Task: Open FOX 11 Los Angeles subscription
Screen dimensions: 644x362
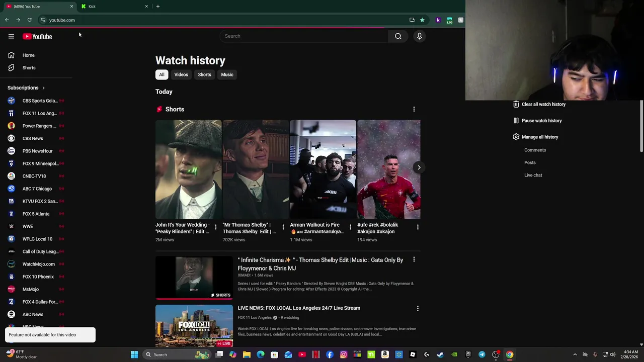Action: coord(36,113)
